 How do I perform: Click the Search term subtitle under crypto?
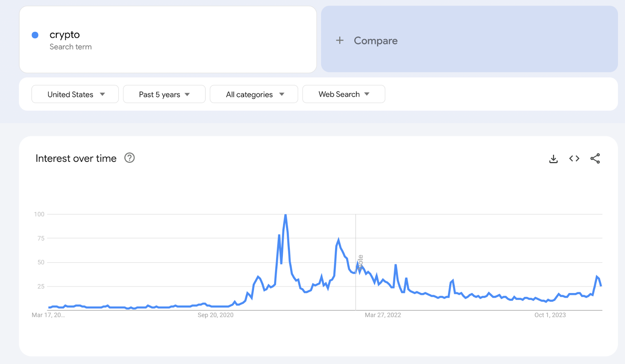pyautogui.click(x=70, y=47)
